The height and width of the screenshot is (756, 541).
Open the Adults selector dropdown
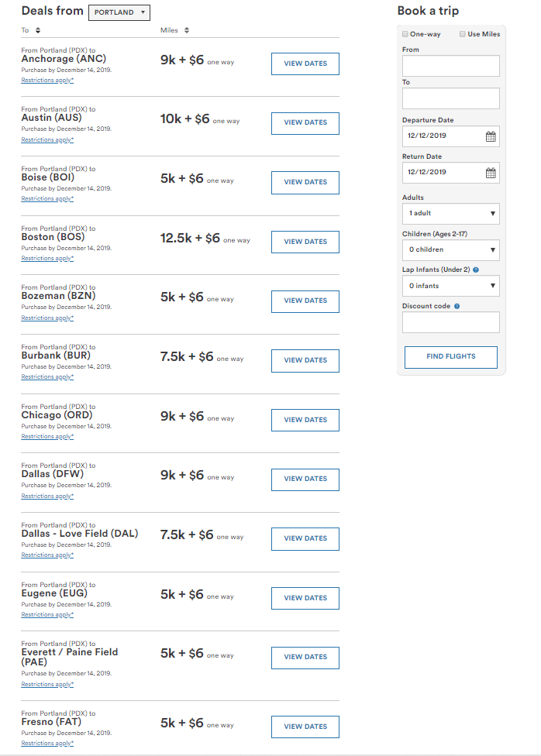(450, 214)
